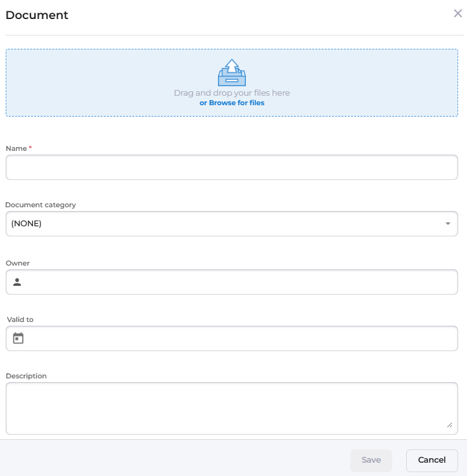This screenshot has height=476, width=467.
Task: Click the Valid to date field
Action: coord(241,338)
